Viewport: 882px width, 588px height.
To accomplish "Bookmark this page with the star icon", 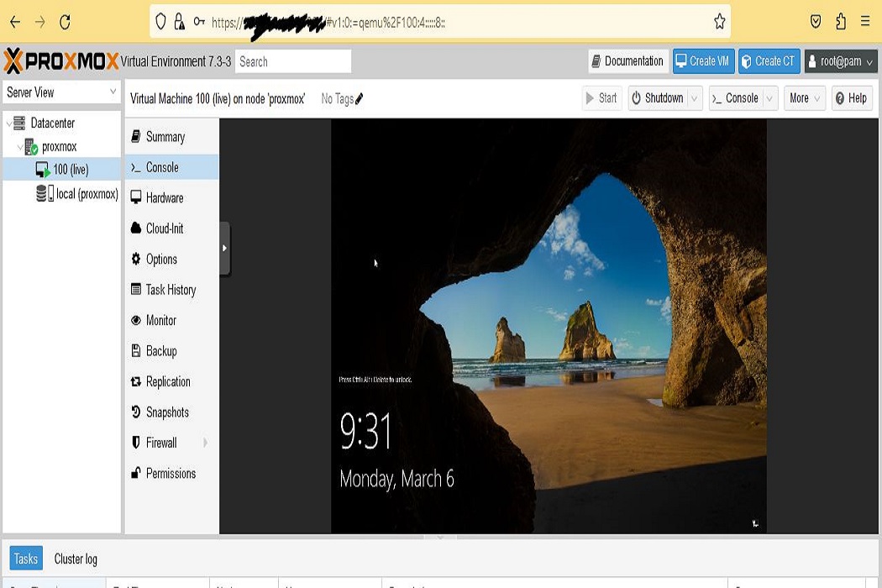I will coord(719,23).
